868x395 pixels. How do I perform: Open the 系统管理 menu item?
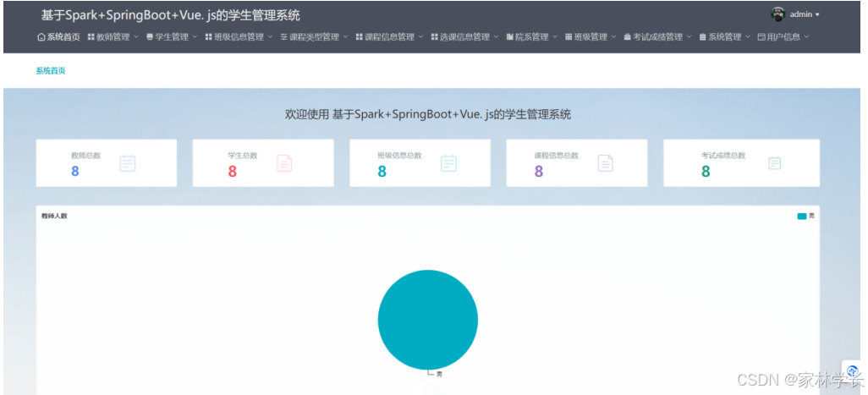coord(725,37)
